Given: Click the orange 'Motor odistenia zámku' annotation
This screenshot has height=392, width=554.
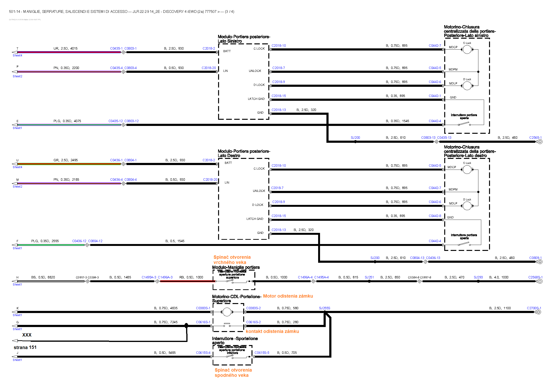Looking at the screenshot, I should 288,296.
